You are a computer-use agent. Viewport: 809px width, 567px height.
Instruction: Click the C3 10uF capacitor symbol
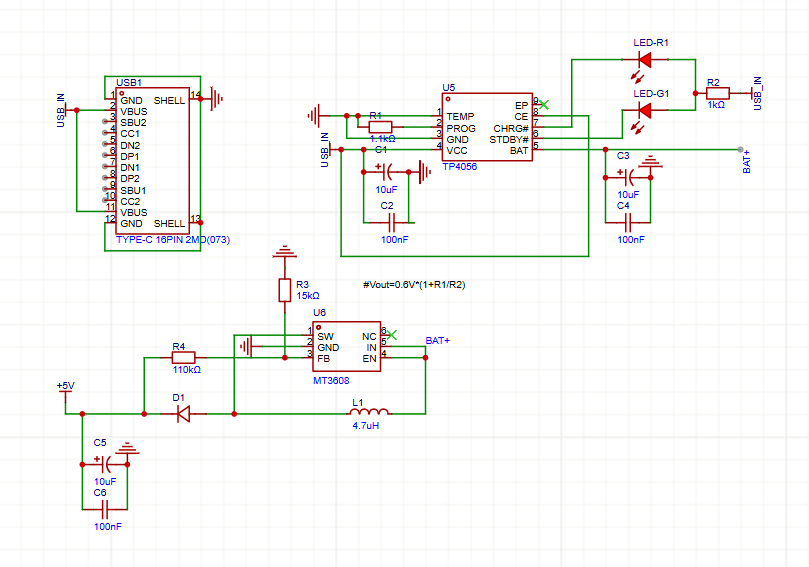(627, 177)
